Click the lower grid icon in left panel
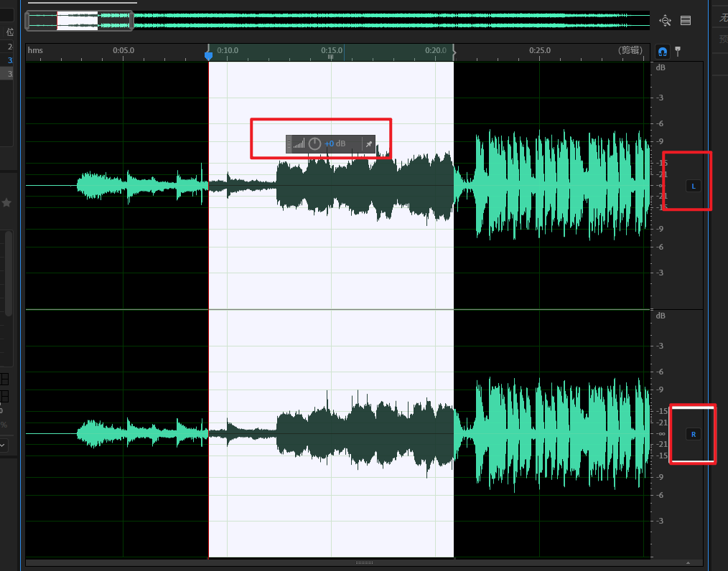Viewport: 728px width, 571px height. pos(4,396)
